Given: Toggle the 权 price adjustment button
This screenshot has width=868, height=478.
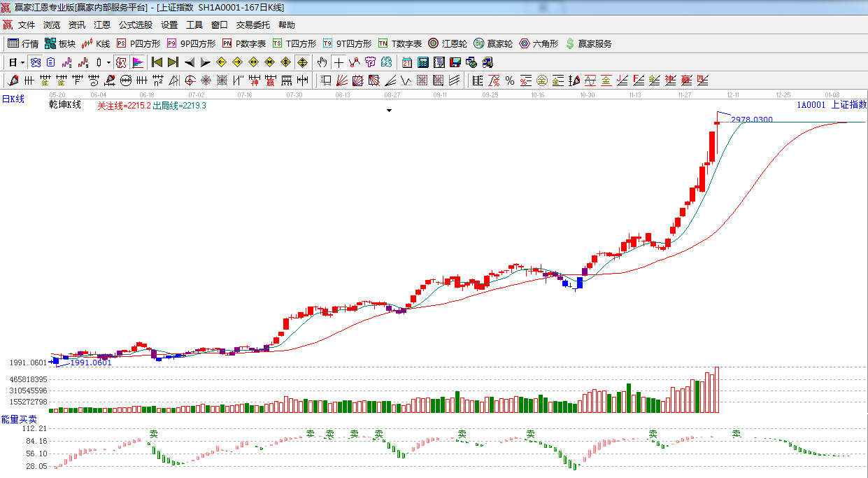Looking at the screenshot, I should [x=121, y=62].
